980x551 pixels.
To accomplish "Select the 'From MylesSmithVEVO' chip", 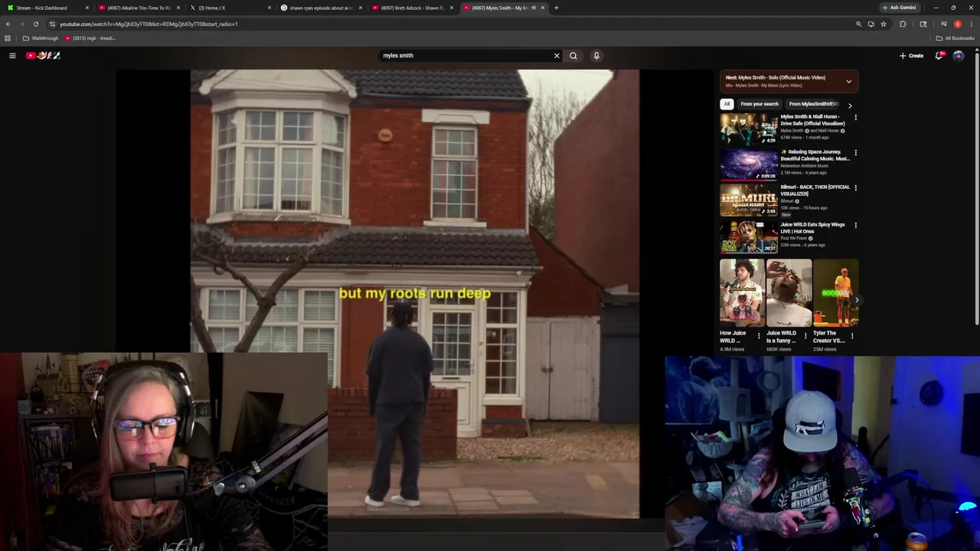I will [813, 104].
